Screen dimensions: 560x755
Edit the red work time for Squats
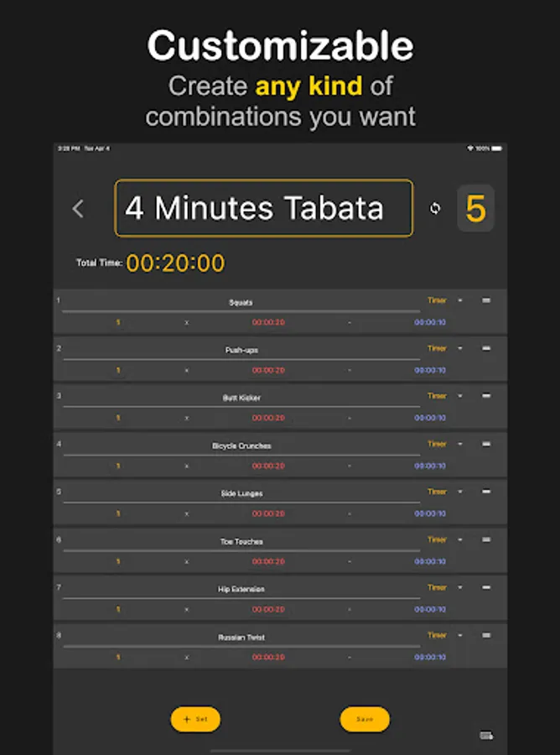coord(268,322)
